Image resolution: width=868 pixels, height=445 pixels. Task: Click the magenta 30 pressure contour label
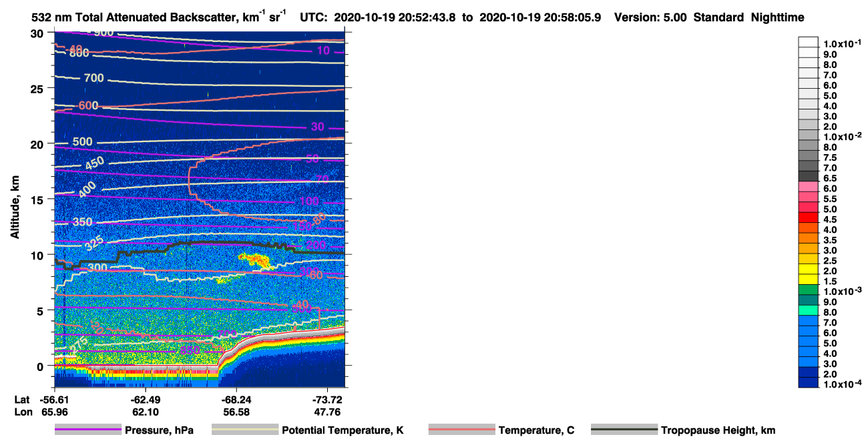pos(317,127)
